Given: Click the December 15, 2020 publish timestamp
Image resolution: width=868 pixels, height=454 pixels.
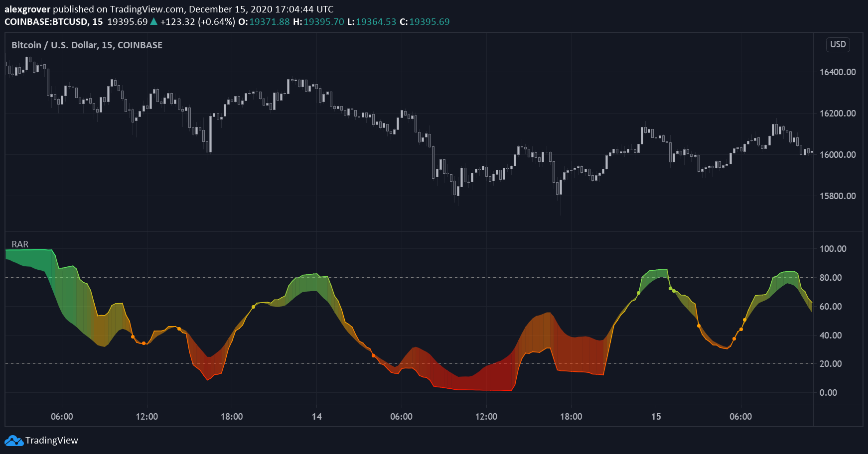Looking at the screenshot, I should (261, 9).
